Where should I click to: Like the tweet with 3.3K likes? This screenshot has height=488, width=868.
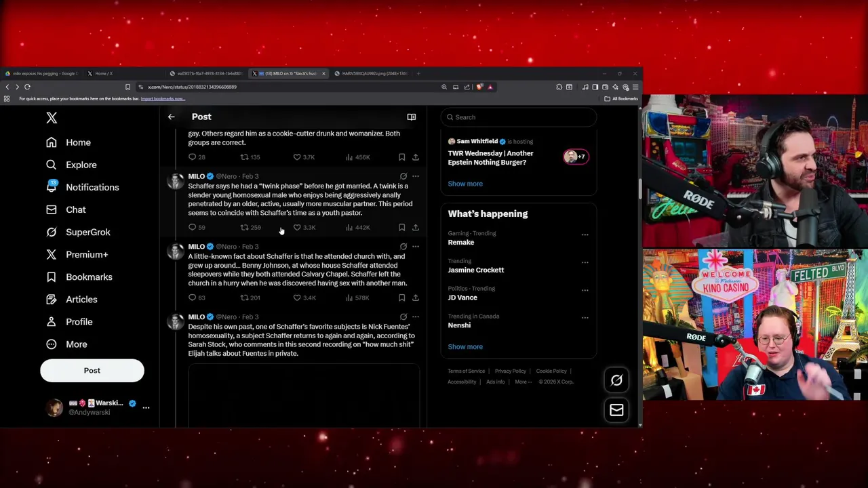tap(304, 228)
